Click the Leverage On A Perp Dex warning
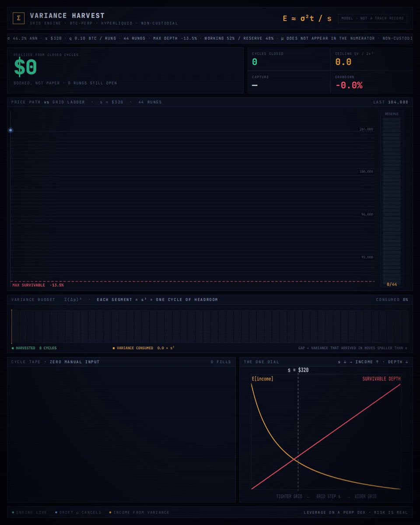This screenshot has width=420, height=525. coord(356,512)
